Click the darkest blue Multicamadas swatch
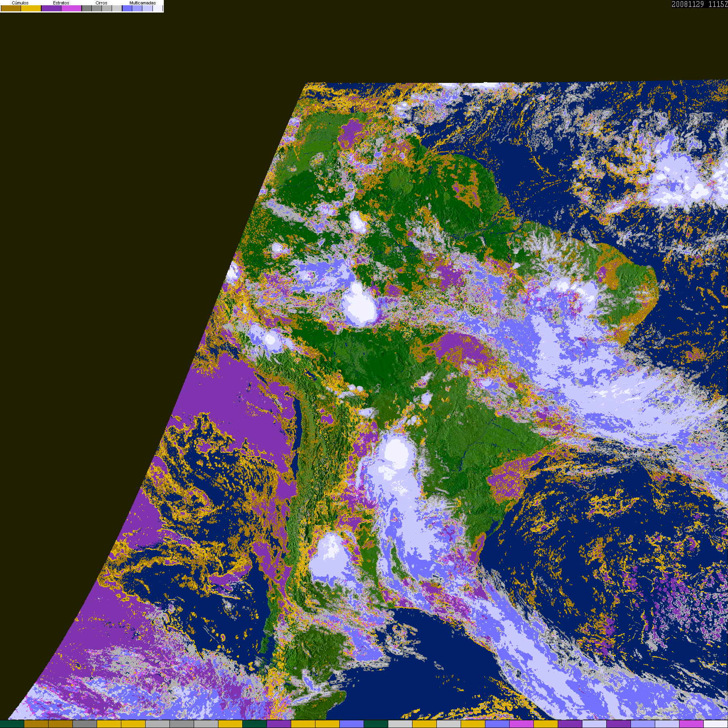The image size is (728, 728). (127, 8)
